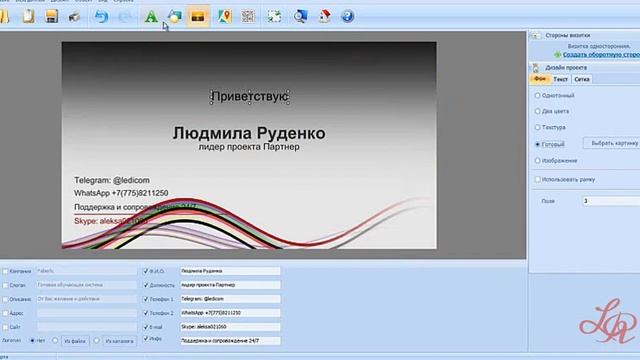The width and height of the screenshot is (640, 360).
Task: Switch to the Текст tab
Action: click(x=560, y=79)
